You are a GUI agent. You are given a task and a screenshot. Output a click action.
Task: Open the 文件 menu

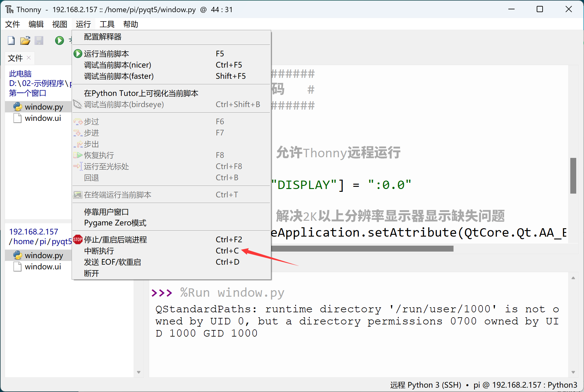(12, 24)
